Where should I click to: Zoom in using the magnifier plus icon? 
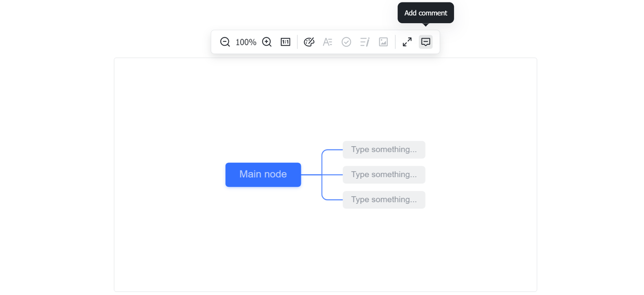click(x=267, y=42)
